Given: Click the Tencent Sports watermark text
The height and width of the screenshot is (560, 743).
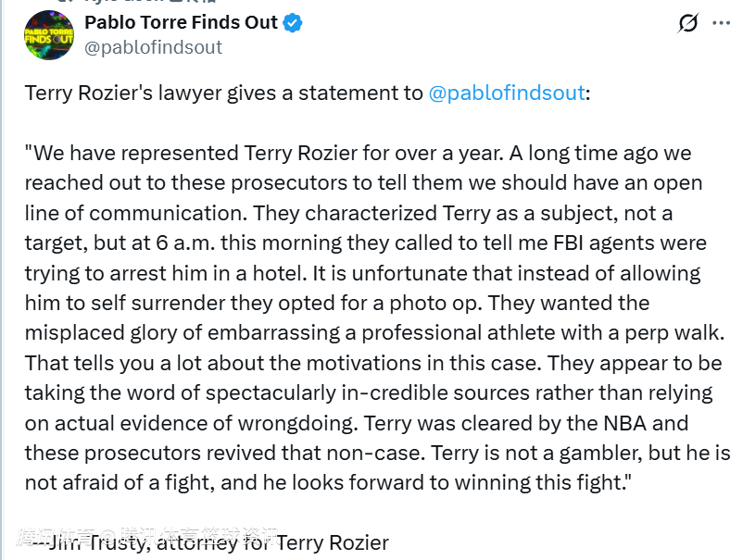Looking at the screenshot, I should pyautogui.click(x=148, y=535).
